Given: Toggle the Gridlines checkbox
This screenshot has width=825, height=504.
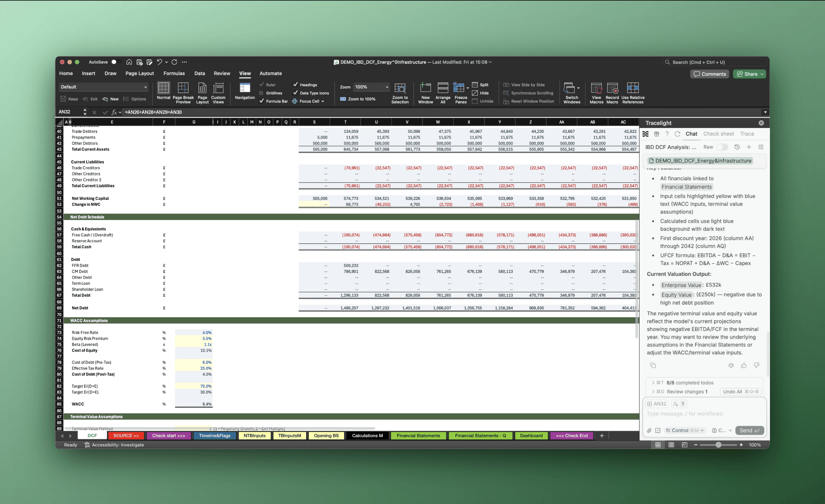Looking at the screenshot, I should click(x=262, y=93).
